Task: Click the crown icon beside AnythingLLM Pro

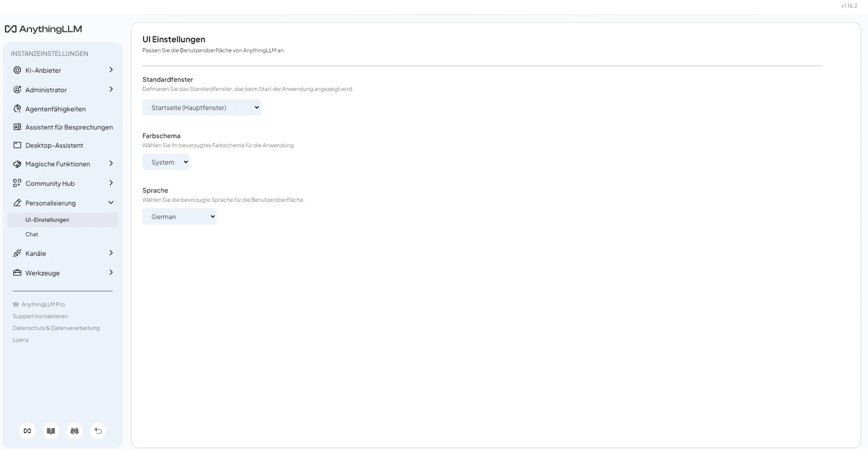Action: coord(16,304)
